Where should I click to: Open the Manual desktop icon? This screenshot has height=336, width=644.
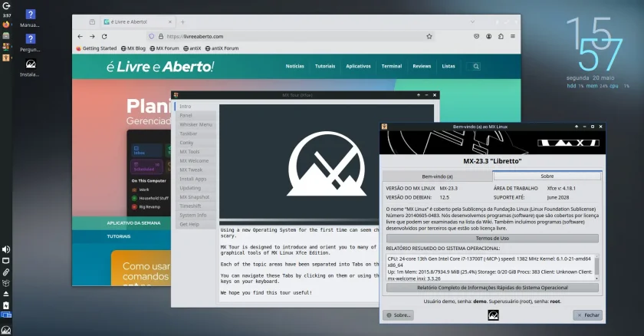click(30, 18)
